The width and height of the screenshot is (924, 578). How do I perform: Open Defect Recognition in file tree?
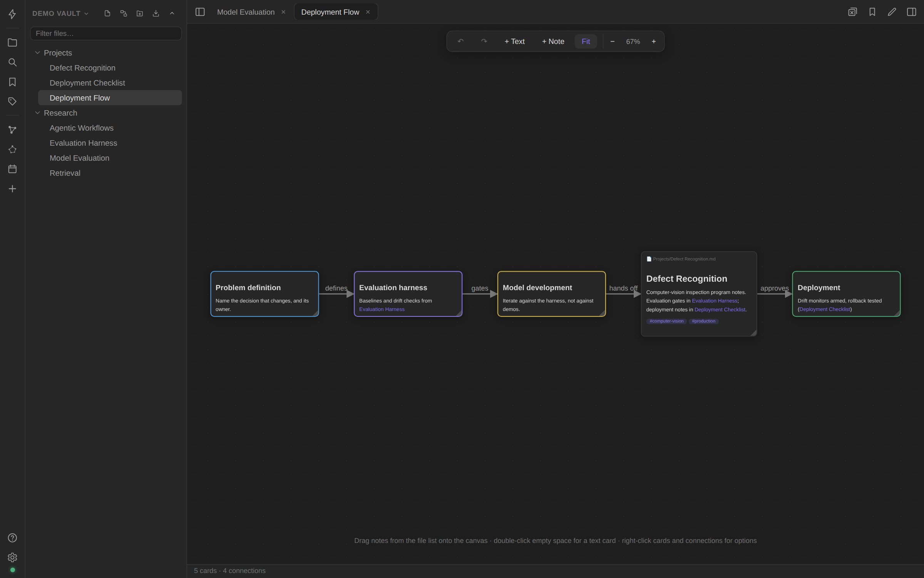[110, 68]
